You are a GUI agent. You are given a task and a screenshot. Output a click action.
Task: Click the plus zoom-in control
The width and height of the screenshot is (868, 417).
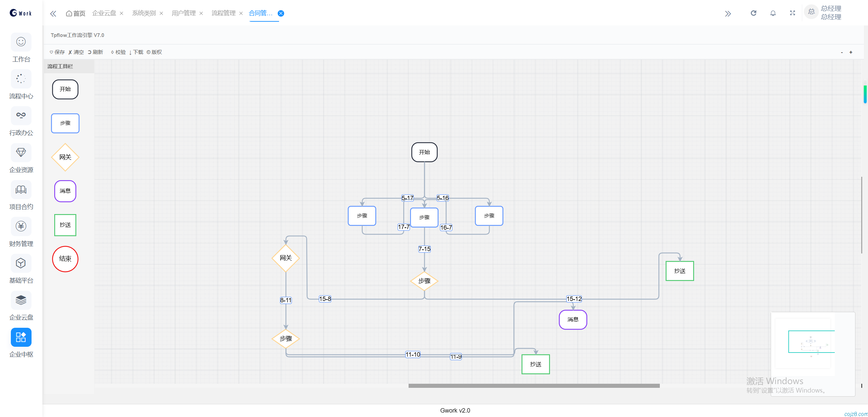[x=850, y=52]
